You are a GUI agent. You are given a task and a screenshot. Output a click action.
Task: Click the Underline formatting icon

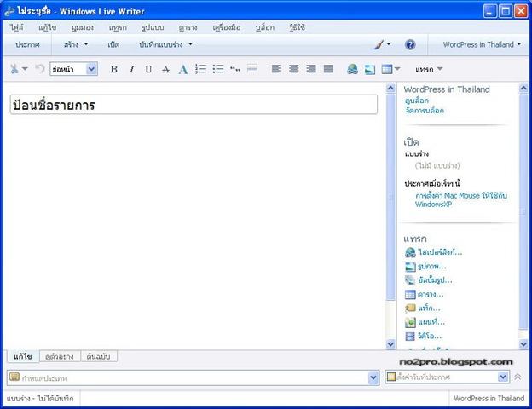[148, 69]
